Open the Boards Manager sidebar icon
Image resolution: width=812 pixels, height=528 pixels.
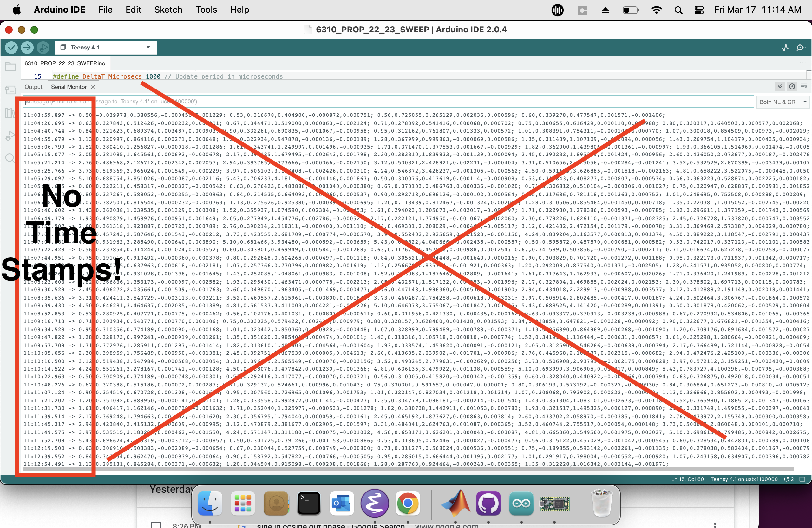point(10,90)
